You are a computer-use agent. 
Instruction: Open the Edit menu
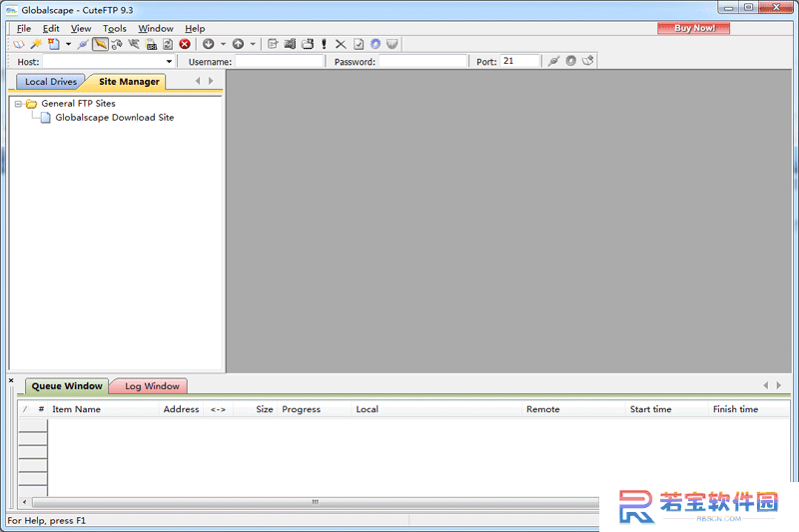51,29
